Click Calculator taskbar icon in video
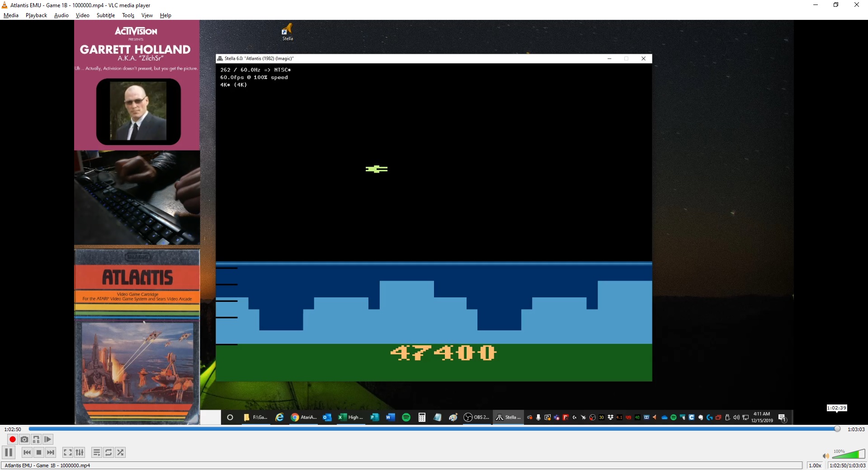This screenshot has height=470, width=868. [x=422, y=417]
